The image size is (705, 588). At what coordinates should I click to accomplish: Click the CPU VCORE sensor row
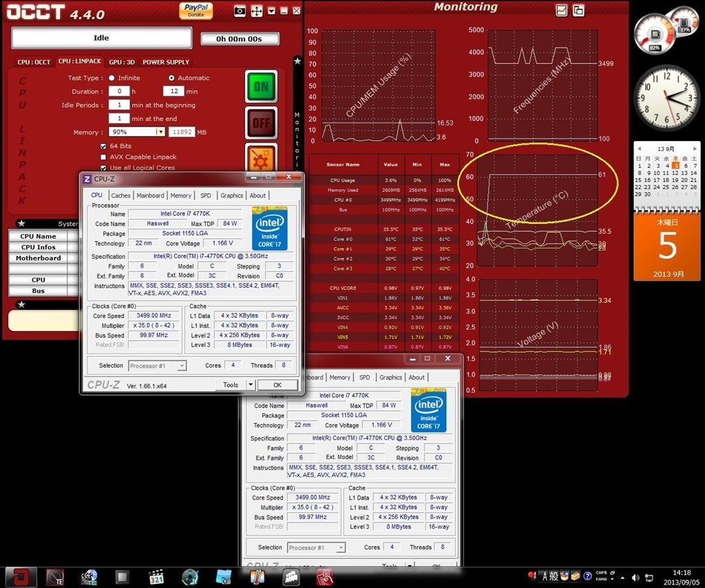click(x=384, y=288)
